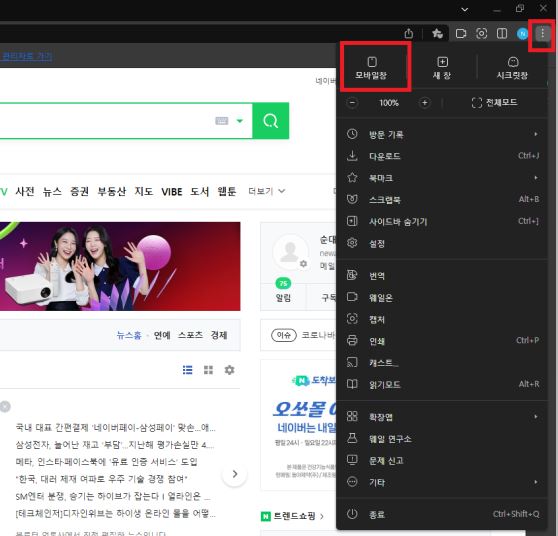Select 사이드바 숨기기 to hide sidebar
This screenshot has height=536, width=558.
[442, 221]
